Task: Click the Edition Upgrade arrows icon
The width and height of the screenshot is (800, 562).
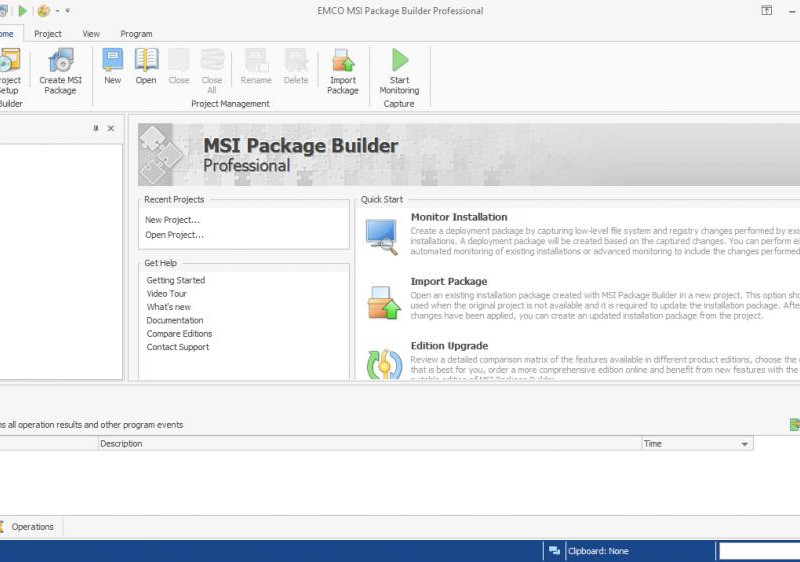Action: (x=384, y=364)
